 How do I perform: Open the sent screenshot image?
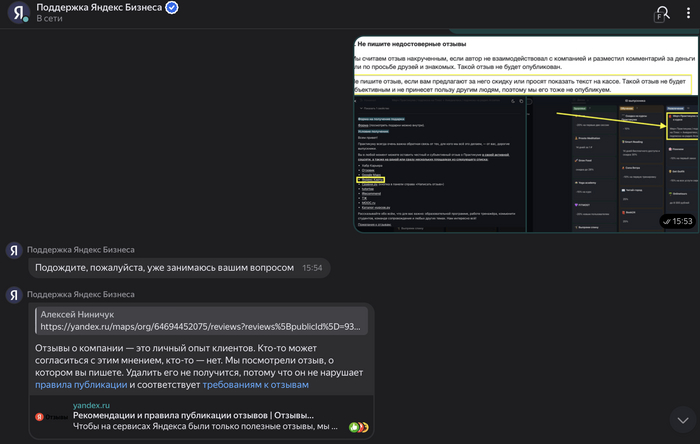click(x=526, y=135)
